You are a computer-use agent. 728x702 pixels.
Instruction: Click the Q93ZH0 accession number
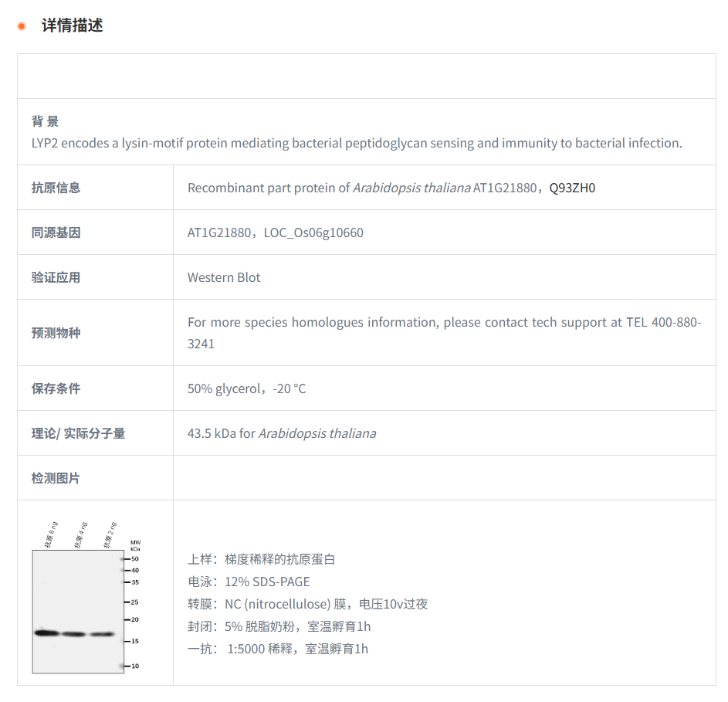572,188
